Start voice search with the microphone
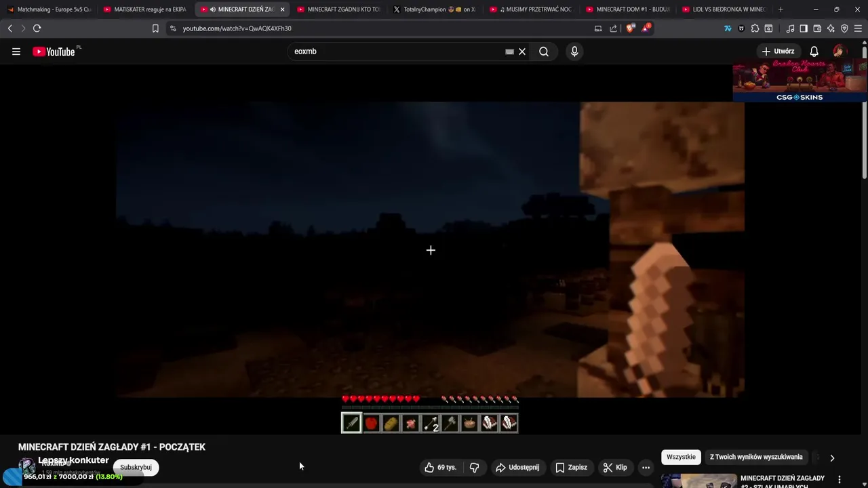 click(574, 52)
